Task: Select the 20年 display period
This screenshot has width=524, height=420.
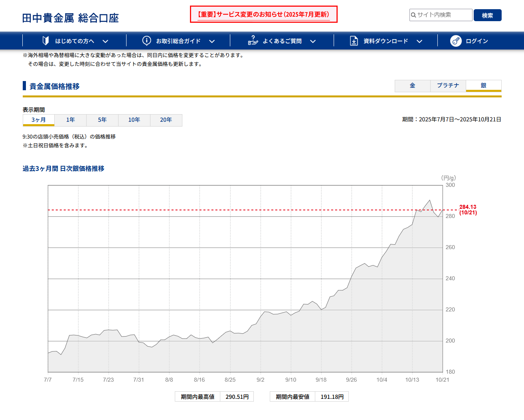Action: pos(166,120)
